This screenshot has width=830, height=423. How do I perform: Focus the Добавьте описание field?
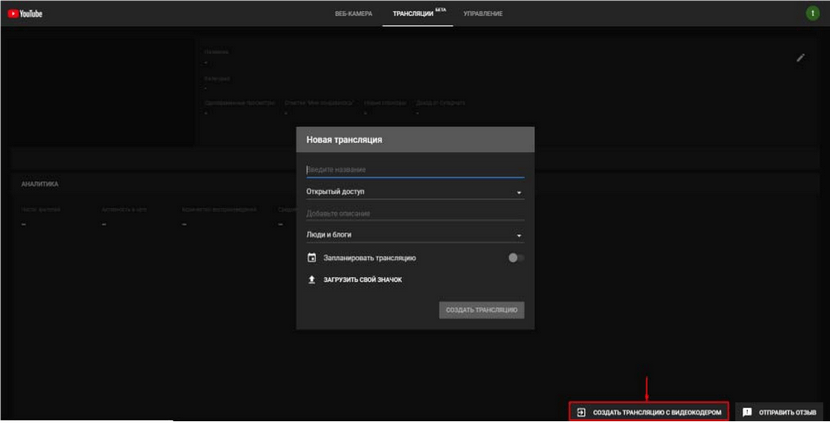pos(415,213)
